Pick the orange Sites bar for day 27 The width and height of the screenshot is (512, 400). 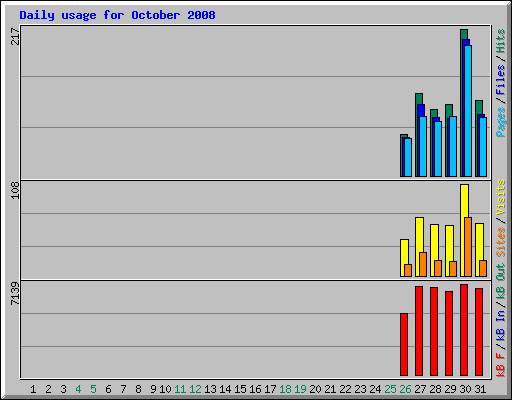click(423, 265)
